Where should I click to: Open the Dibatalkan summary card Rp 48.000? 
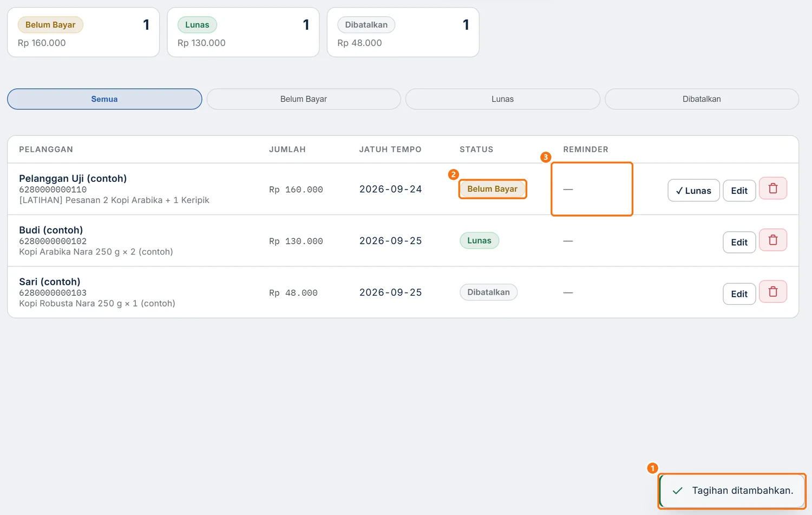pyautogui.click(x=403, y=32)
